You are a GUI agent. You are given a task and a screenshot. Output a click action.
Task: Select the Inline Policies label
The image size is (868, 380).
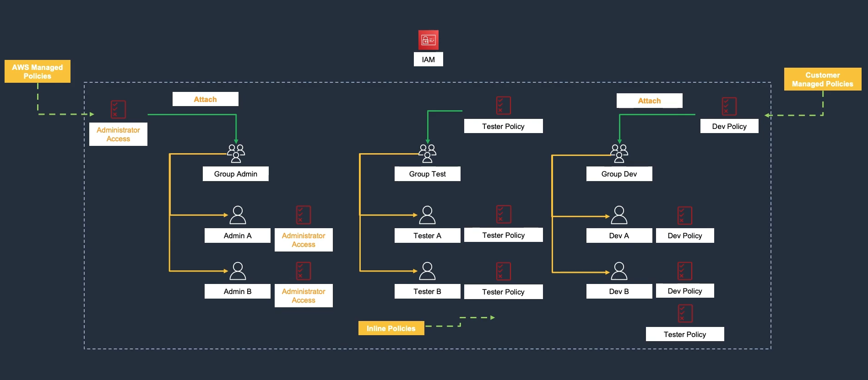(391, 328)
